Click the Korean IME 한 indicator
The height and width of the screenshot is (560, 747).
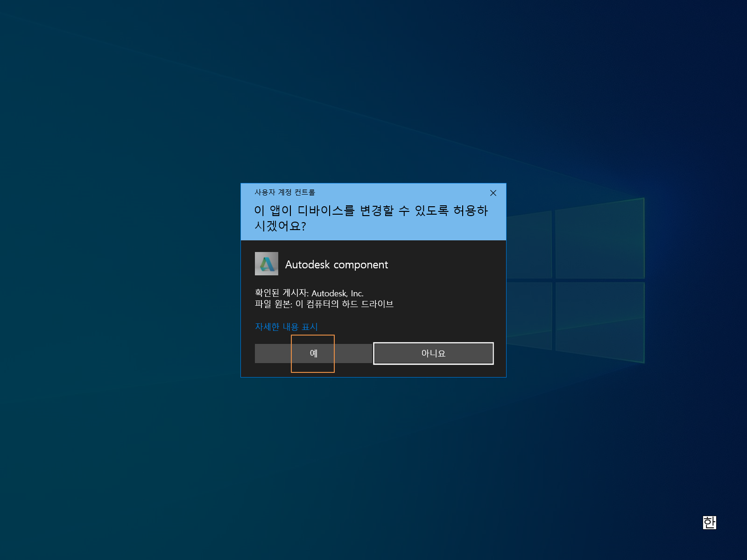tap(709, 522)
